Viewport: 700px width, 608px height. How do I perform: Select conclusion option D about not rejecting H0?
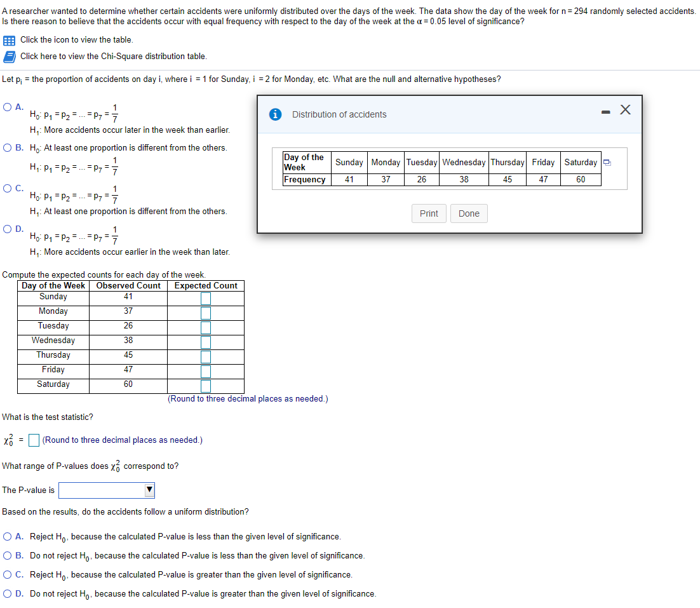tap(6, 593)
